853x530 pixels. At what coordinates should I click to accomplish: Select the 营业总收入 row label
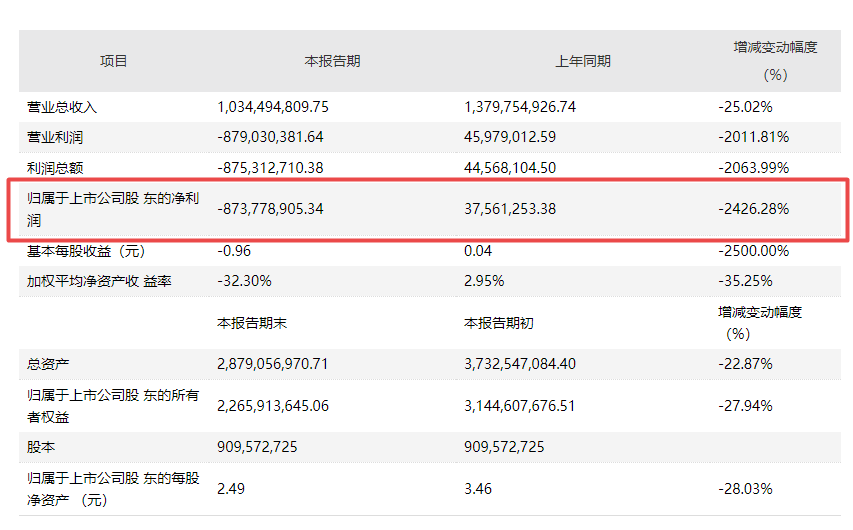tap(62, 107)
